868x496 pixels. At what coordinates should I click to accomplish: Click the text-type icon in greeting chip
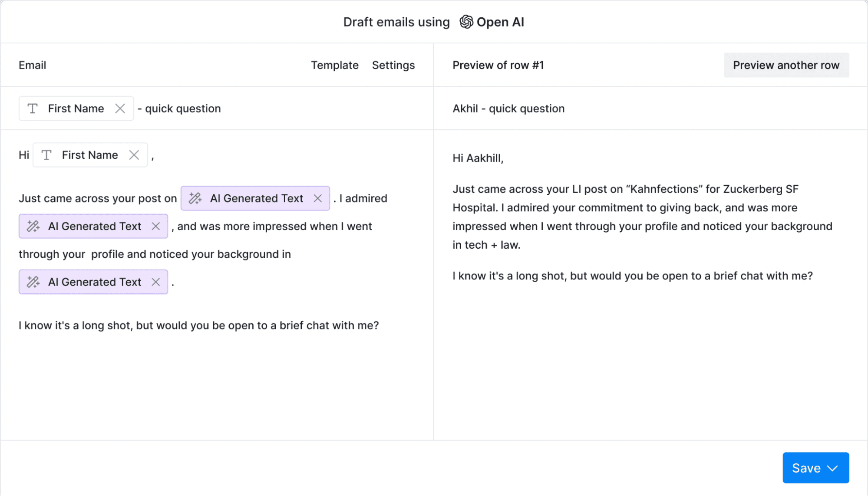[x=46, y=155]
